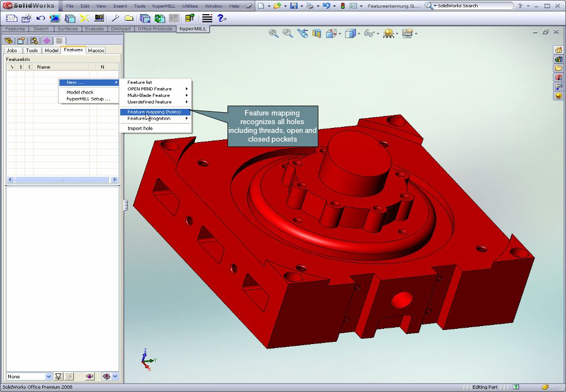Click the black lines list toolbar icon
566x392 pixels.
[207, 18]
